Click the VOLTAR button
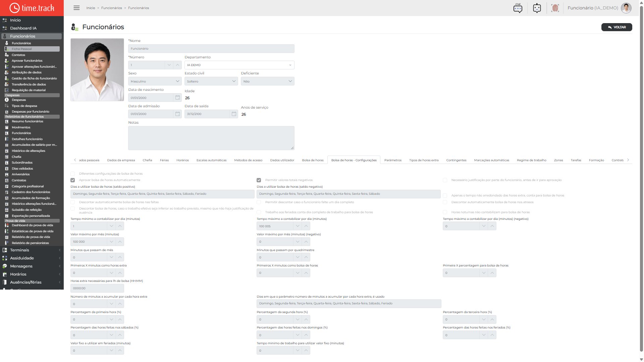This screenshot has height=362, width=644. 616,27
